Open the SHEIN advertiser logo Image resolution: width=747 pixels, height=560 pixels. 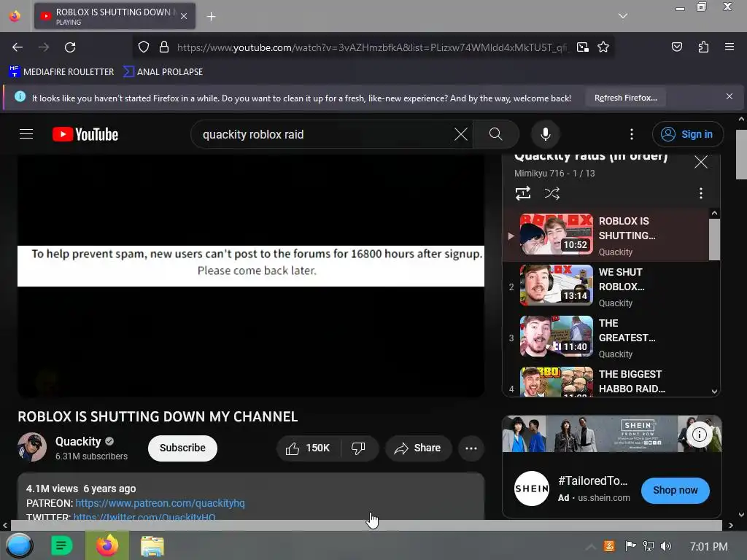click(x=532, y=489)
